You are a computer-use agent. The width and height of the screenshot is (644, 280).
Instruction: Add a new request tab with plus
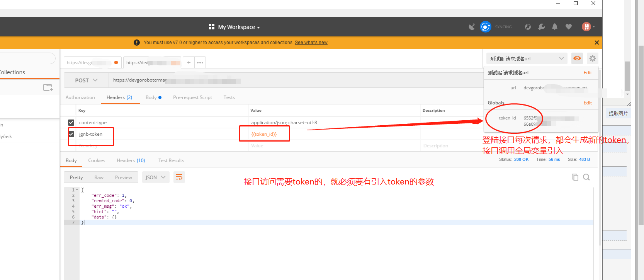(x=189, y=63)
